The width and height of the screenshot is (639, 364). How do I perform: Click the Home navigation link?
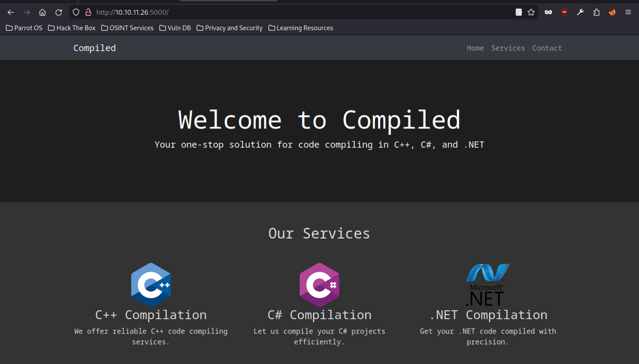(475, 48)
